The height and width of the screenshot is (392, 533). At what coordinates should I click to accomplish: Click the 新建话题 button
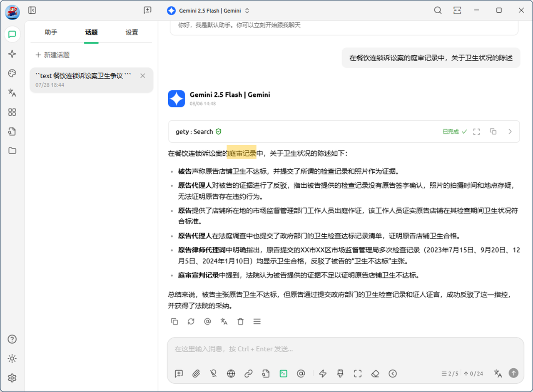[53, 55]
